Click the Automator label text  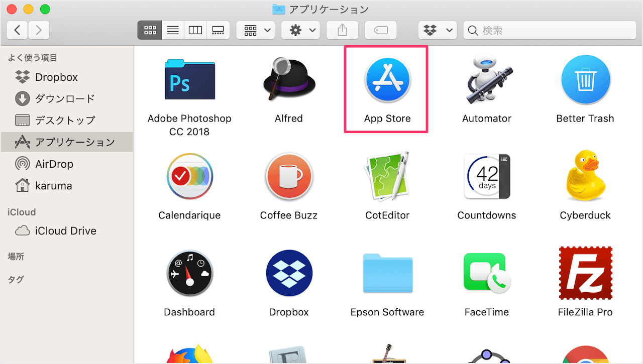(487, 118)
